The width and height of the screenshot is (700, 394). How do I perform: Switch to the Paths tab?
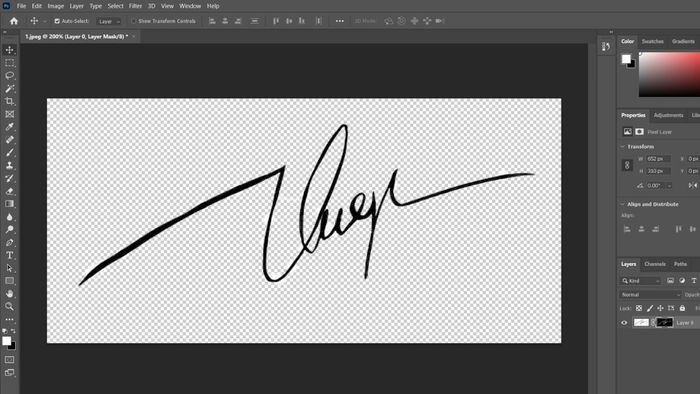point(680,264)
